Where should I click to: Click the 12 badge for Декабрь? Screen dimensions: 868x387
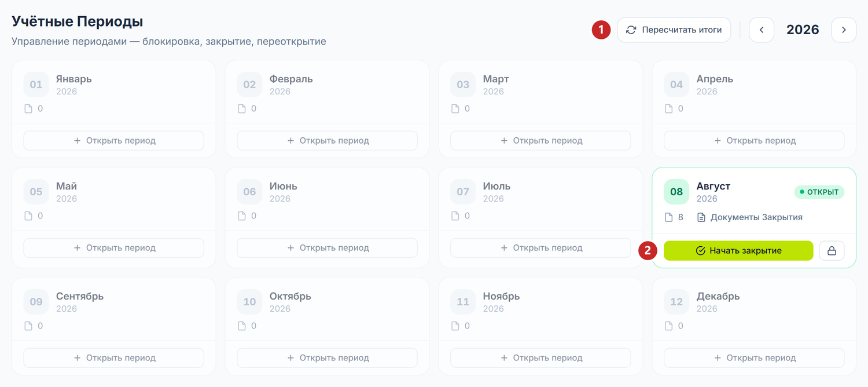[676, 302]
